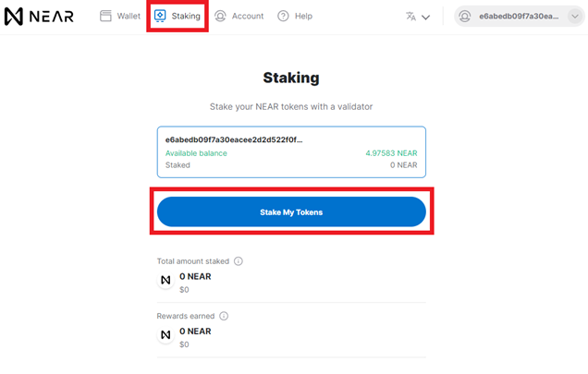
Task: Go to the Account tab
Action: pyautogui.click(x=239, y=16)
